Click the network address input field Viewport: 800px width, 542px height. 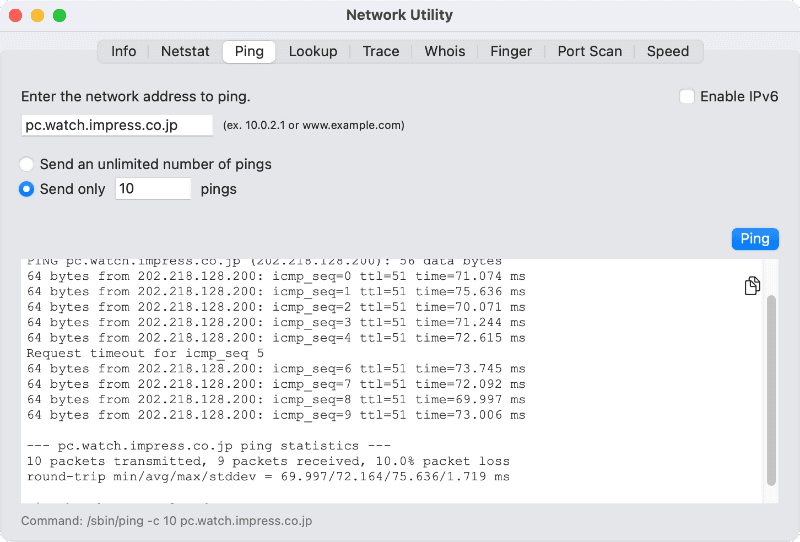coord(117,125)
